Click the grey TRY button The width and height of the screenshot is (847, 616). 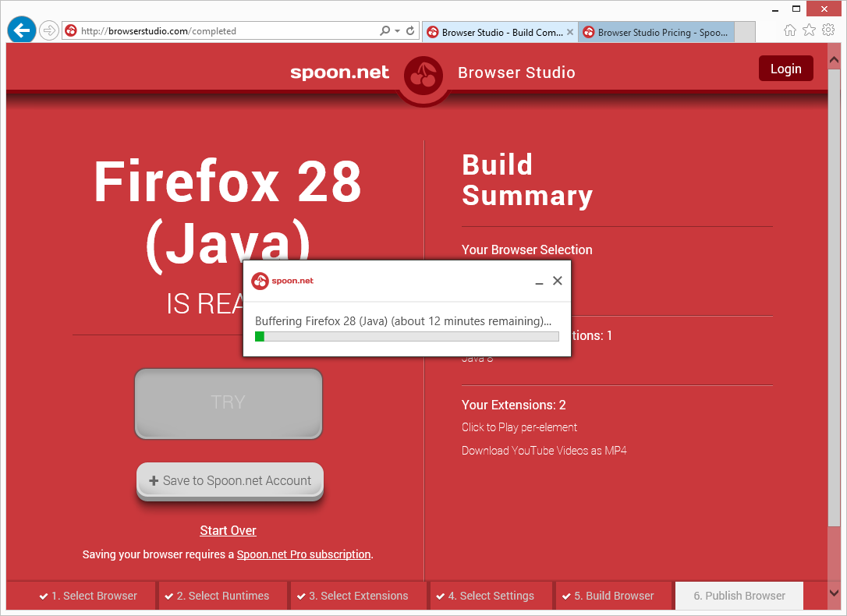pos(228,403)
